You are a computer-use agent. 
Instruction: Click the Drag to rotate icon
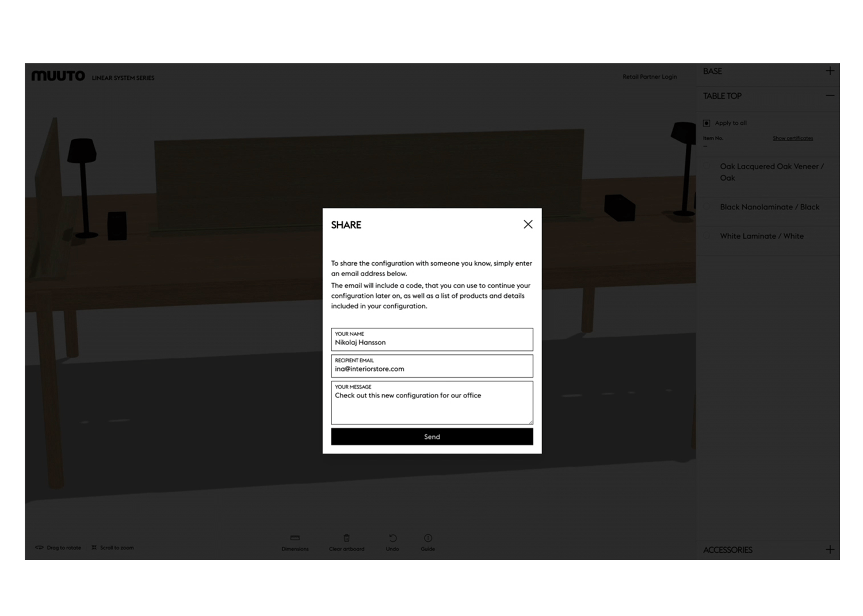click(39, 548)
